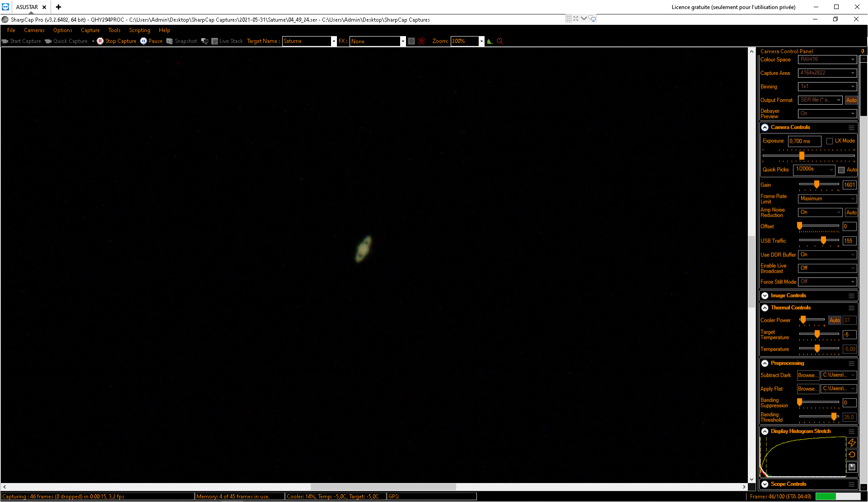Open the Scope Controls section hamburger menu

pyautogui.click(x=851, y=484)
